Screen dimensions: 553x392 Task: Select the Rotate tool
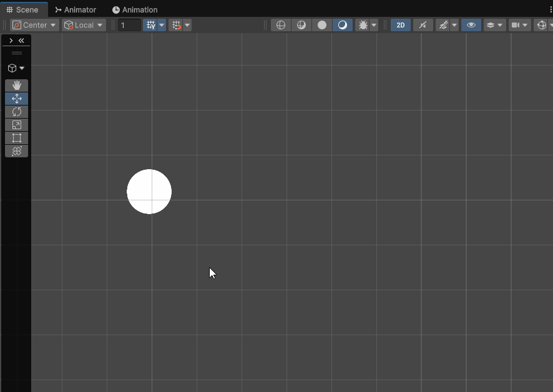click(17, 112)
